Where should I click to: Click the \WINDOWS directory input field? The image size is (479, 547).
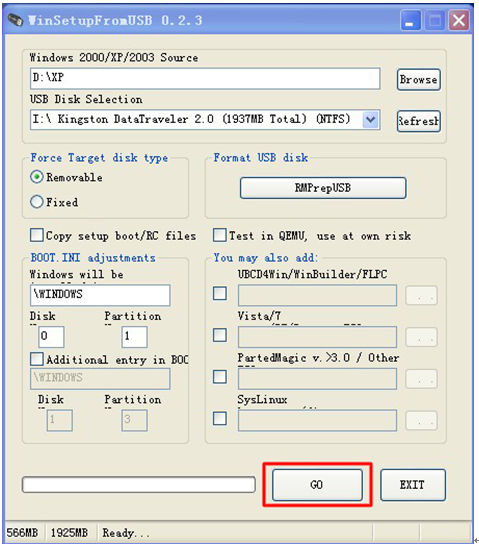click(x=100, y=295)
